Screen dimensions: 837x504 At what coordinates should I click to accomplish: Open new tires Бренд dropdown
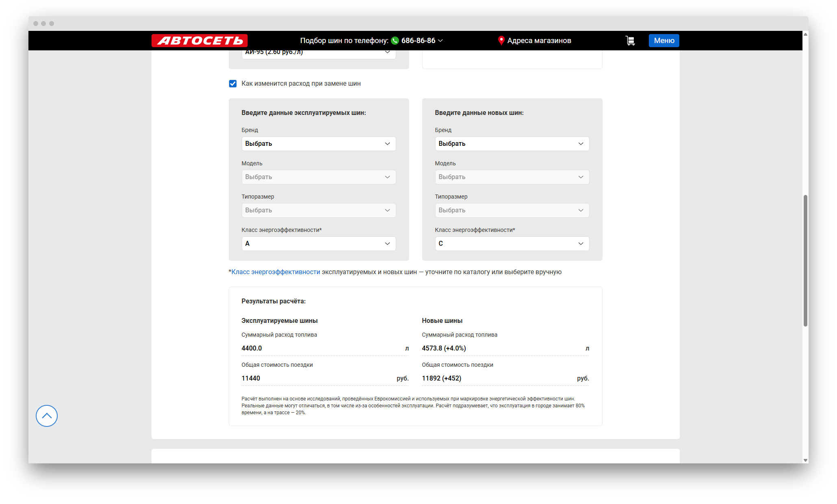(x=512, y=144)
